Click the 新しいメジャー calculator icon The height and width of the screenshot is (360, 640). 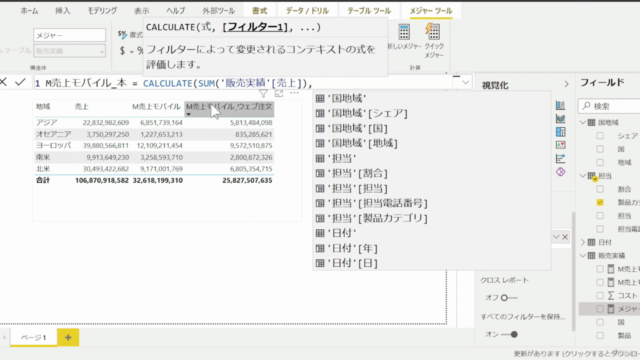[x=404, y=31]
